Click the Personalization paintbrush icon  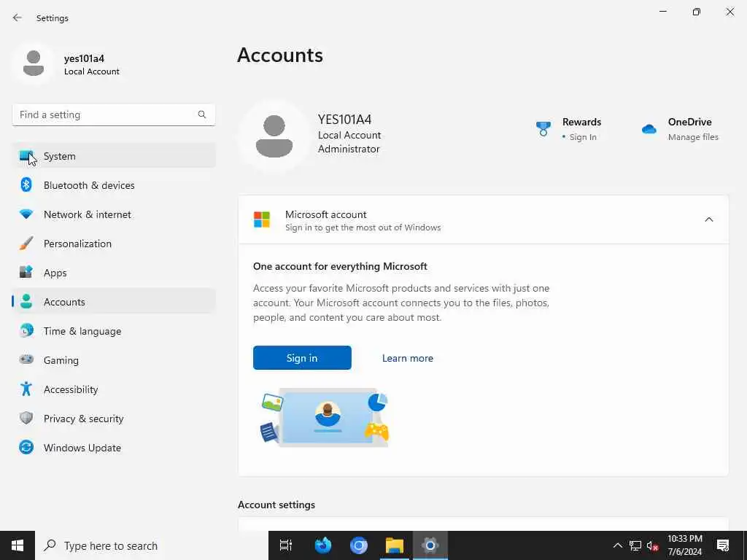(26, 244)
